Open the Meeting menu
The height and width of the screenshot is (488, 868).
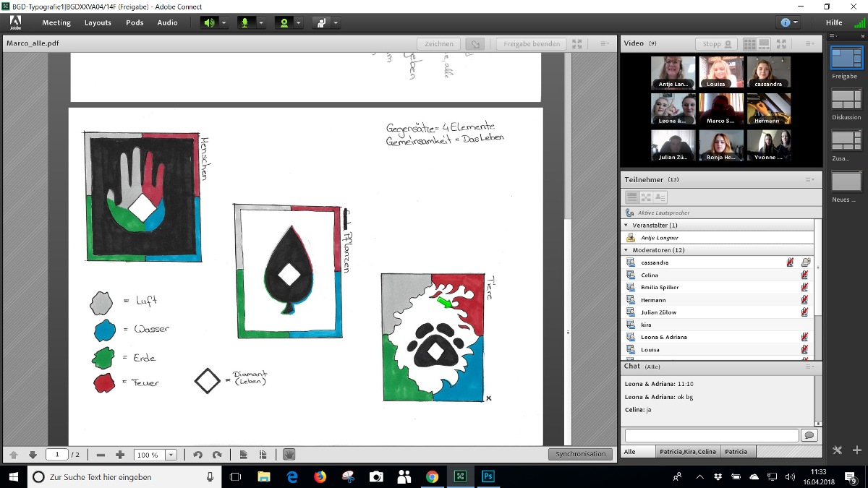coord(56,22)
